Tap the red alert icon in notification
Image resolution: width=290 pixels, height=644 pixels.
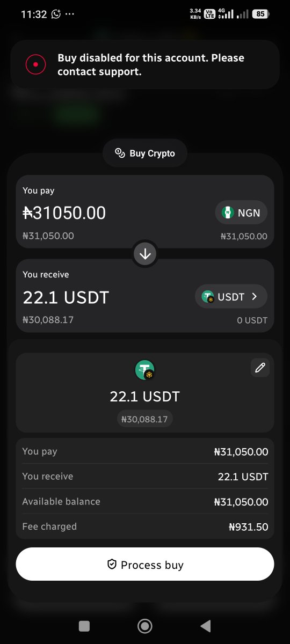coord(35,65)
